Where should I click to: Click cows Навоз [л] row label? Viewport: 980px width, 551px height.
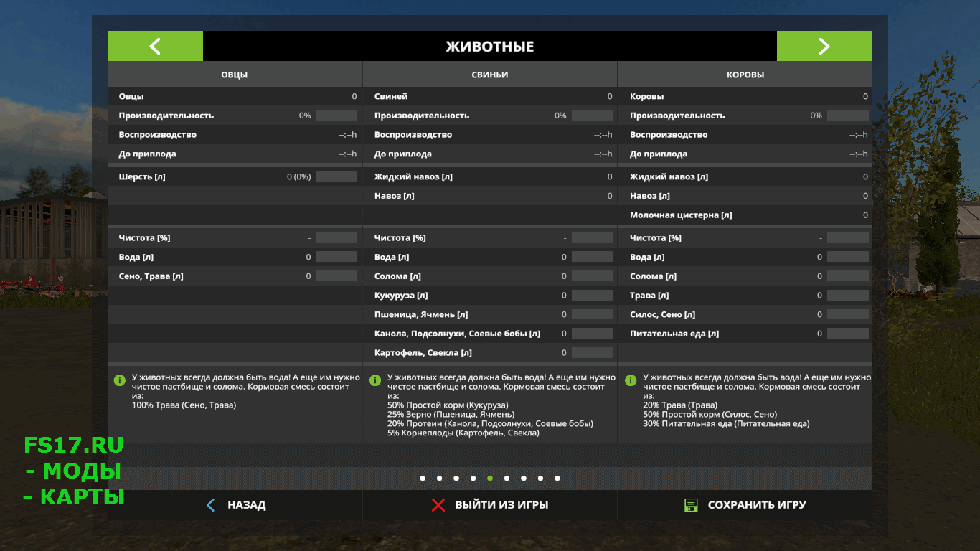649,196
